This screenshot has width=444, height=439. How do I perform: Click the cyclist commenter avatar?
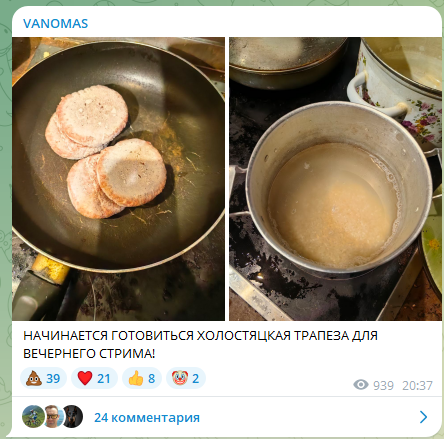click(33, 416)
